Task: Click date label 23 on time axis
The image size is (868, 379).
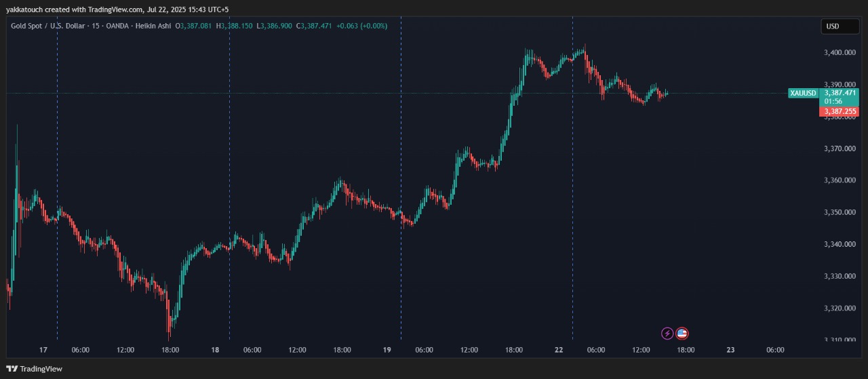Action: [730, 350]
